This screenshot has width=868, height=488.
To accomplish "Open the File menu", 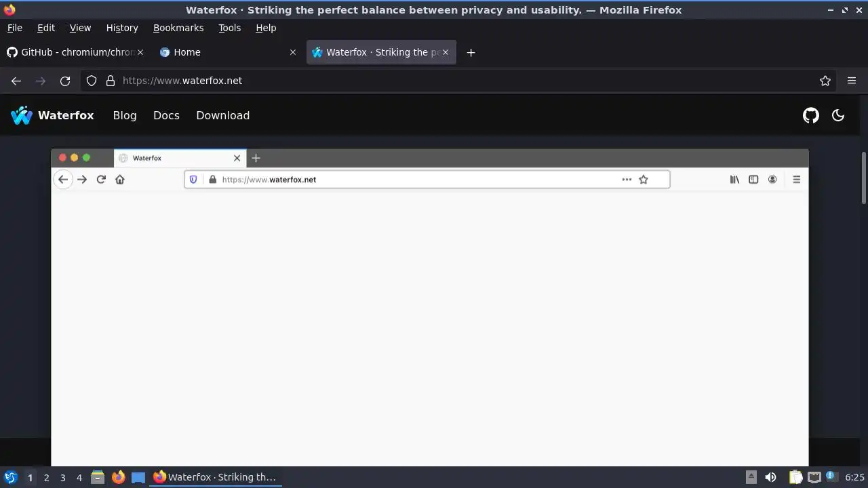I will click(x=14, y=28).
